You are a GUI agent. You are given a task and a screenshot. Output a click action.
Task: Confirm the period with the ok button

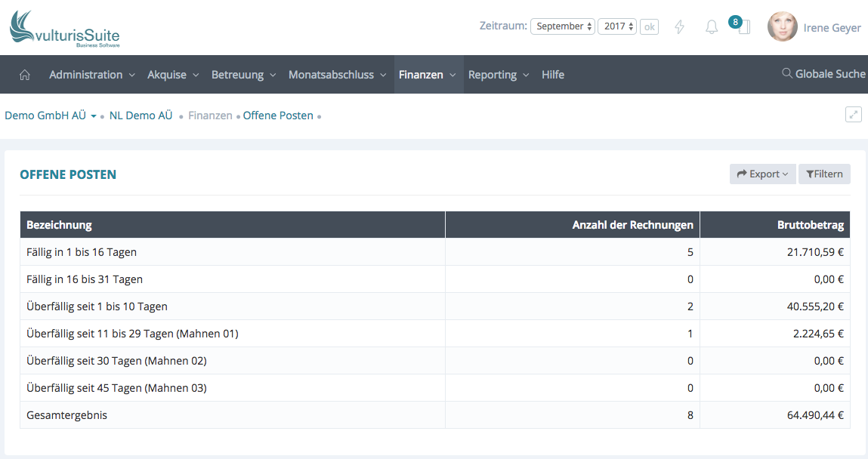(x=649, y=27)
